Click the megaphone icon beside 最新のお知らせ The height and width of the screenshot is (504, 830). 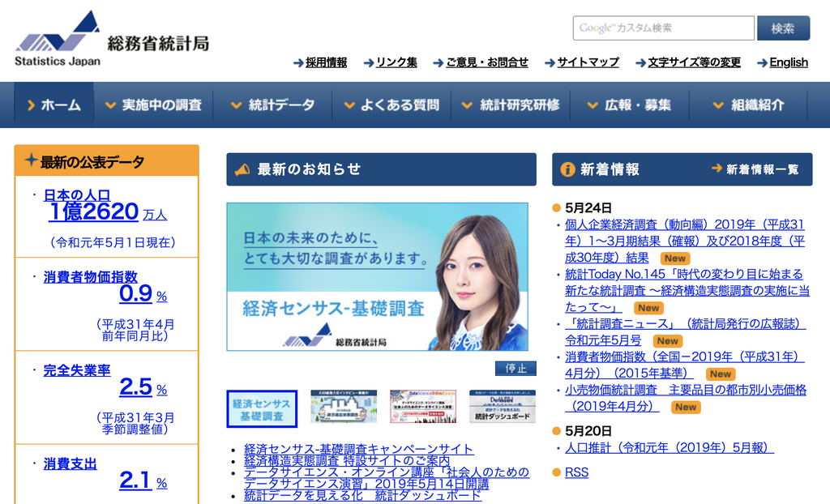click(242, 169)
